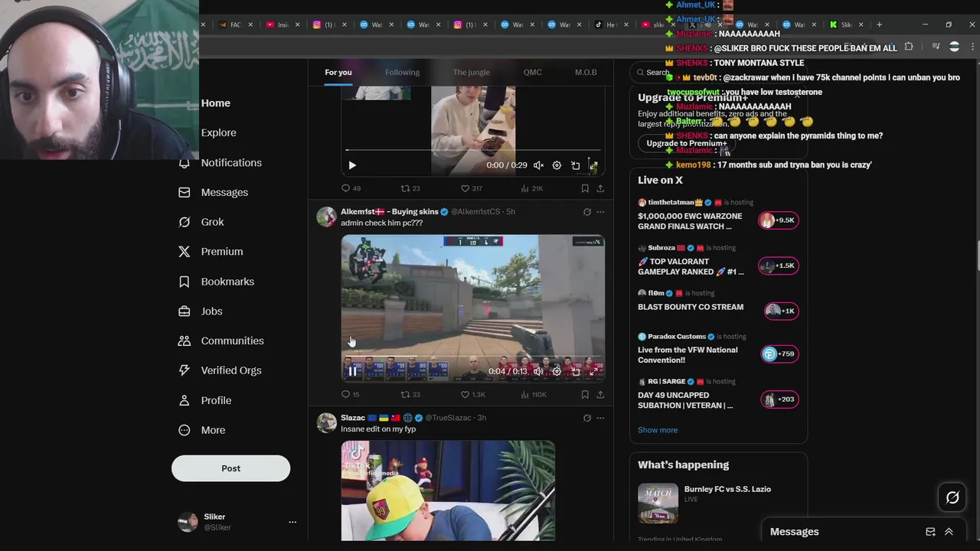Screen dimensions: 980x551
Task: Open the Profile person icon
Action: (185, 400)
